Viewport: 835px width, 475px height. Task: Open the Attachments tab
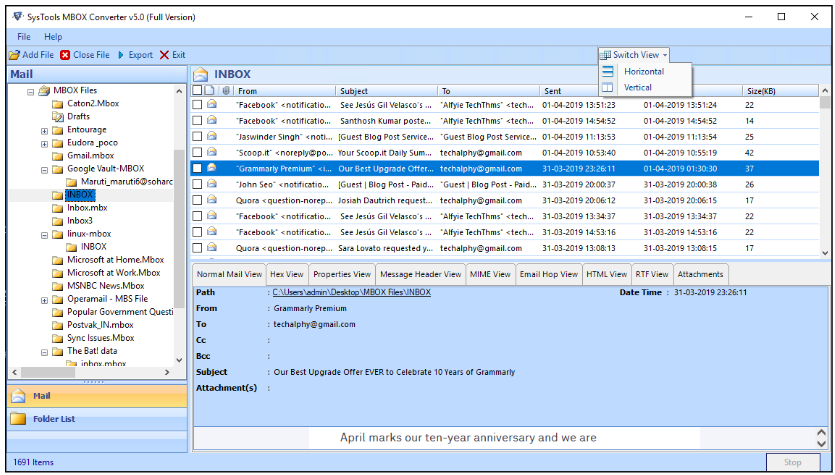700,274
